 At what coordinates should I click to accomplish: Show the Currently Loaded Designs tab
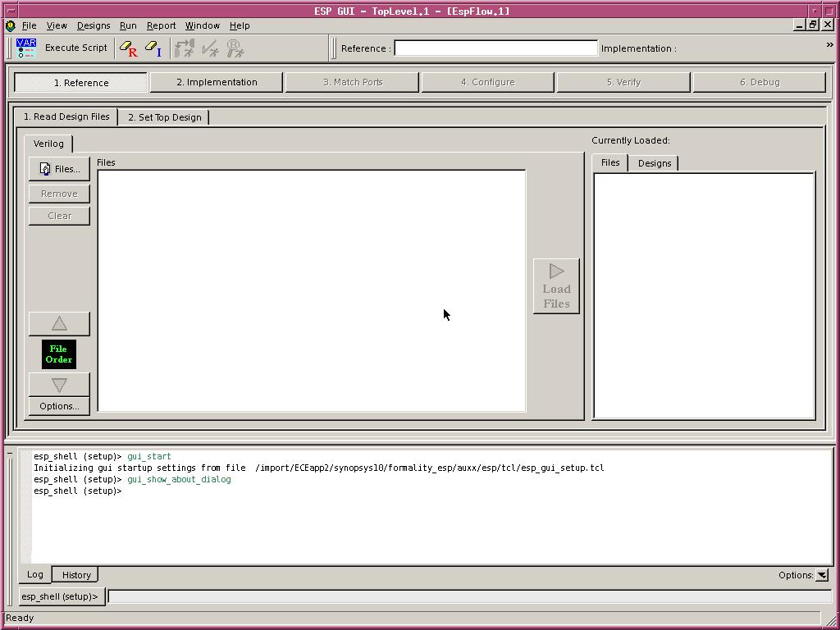654,163
